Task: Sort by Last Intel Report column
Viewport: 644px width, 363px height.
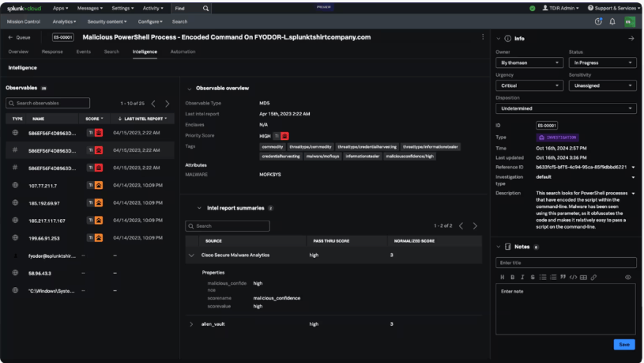Action: pyautogui.click(x=142, y=119)
